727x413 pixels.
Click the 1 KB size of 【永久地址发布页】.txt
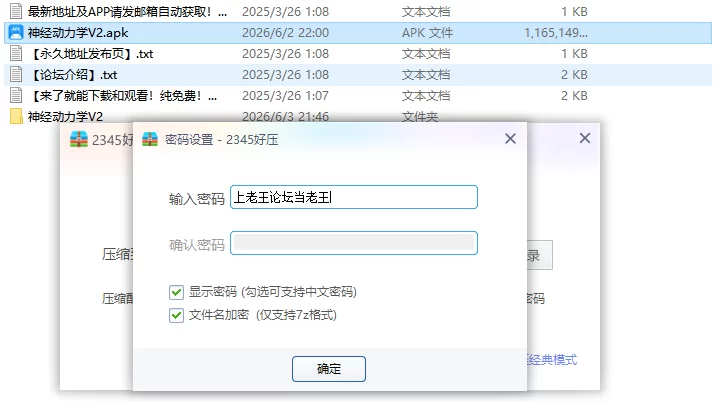574,54
